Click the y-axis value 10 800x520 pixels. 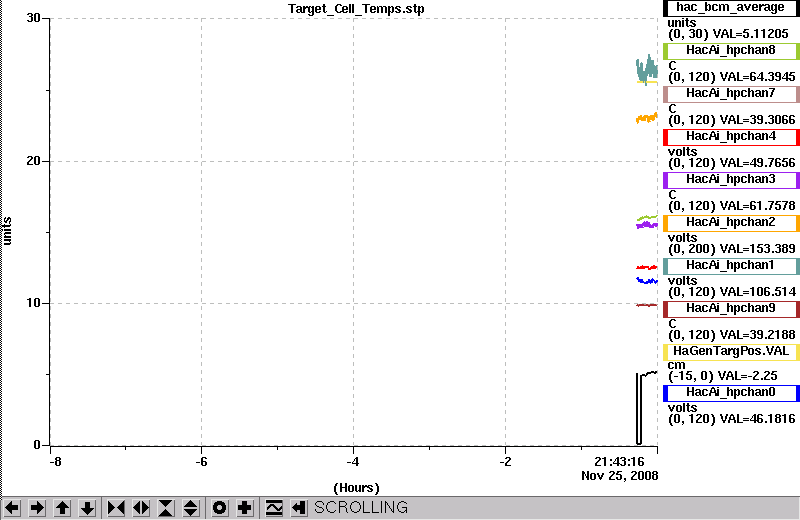[34, 303]
